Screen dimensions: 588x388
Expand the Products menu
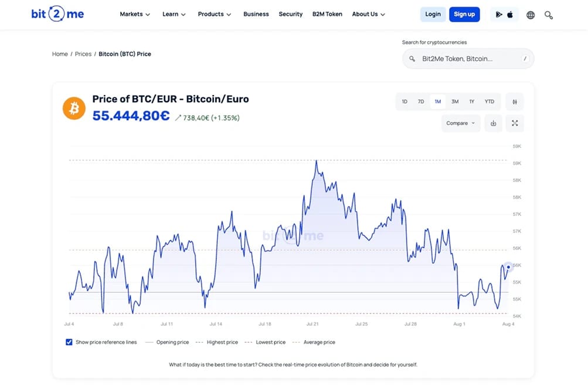pos(215,14)
